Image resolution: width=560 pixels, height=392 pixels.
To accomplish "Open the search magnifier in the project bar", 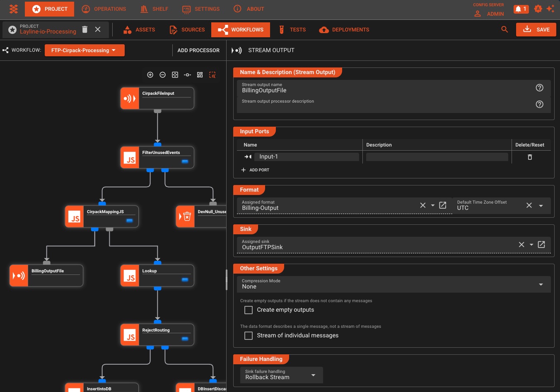I will (504, 29).
